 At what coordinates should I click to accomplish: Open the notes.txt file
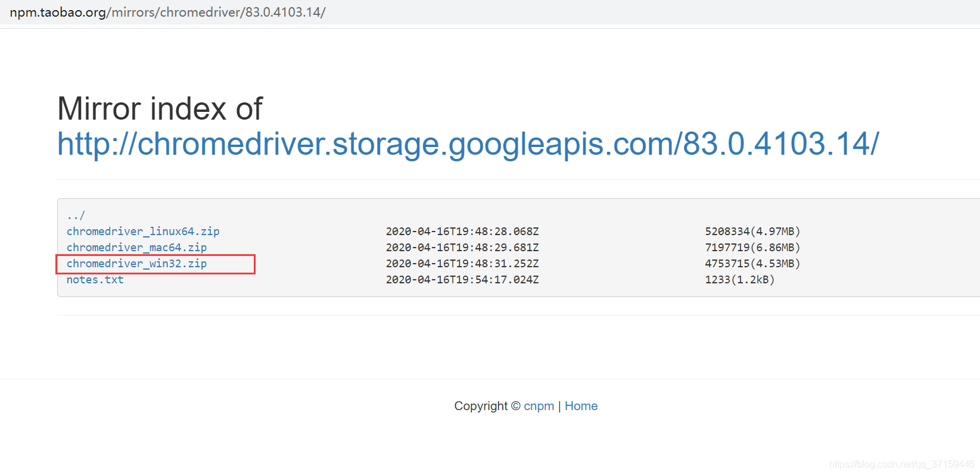pos(95,280)
